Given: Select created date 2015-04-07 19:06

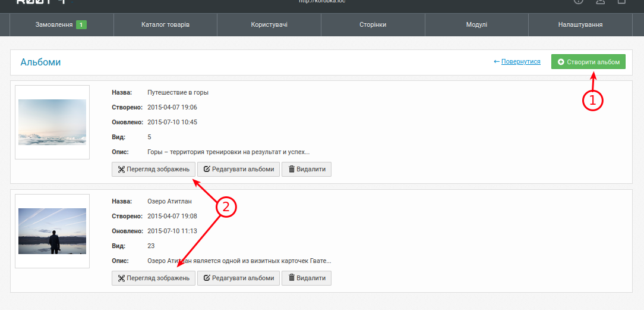Looking at the screenshot, I should (172, 107).
